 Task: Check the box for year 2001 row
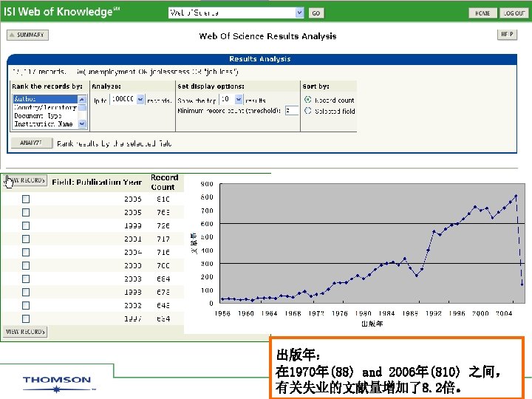tap(26, 239)
